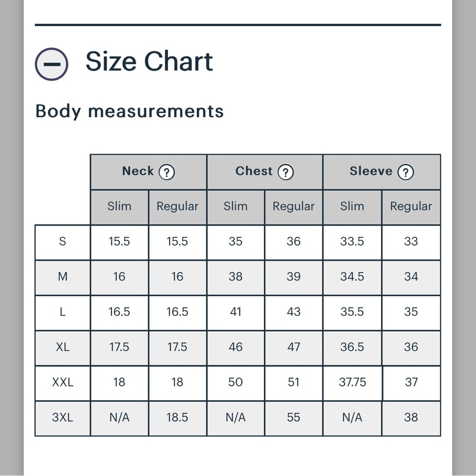
Task: Click the Slim subheader under Neck
Action: [119, 207]
